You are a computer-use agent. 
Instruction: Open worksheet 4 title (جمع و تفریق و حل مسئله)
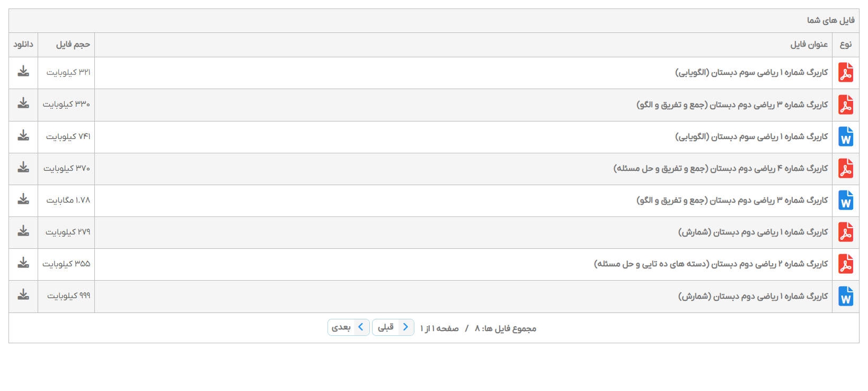[x=720, y=168]
